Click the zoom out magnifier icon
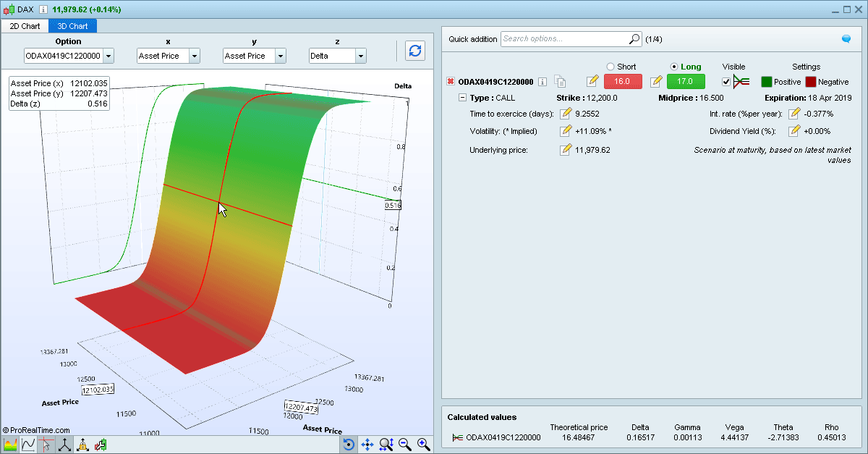The height and width of the screenshot is (454, 868). click(x=405, y=444)
